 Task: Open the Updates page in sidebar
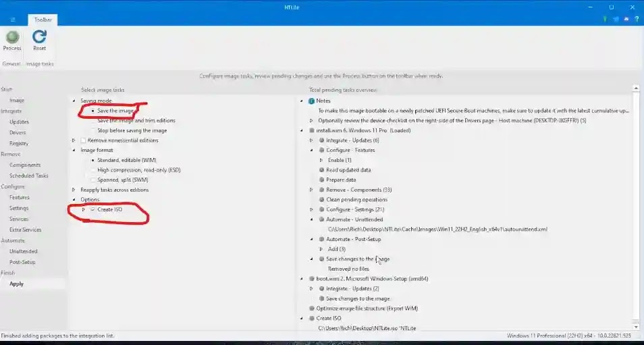20,122
